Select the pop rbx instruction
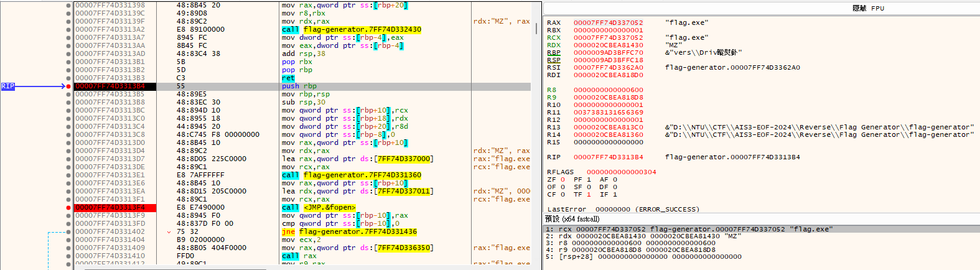This screenshot has height=270, width=980. point(297,62)
